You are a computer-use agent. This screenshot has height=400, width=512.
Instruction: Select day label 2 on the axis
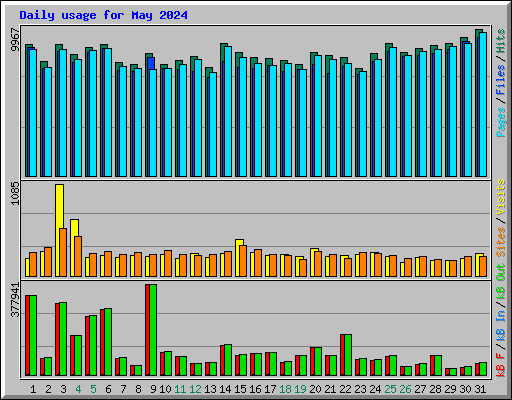(x=48, y=389)
